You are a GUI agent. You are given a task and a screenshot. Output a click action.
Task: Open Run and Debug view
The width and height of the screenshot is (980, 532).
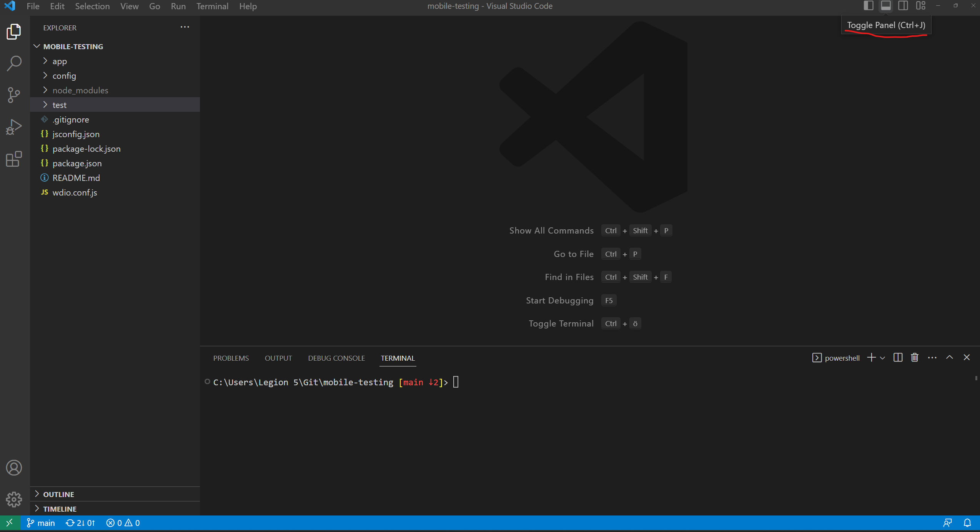tap(14, 127)
